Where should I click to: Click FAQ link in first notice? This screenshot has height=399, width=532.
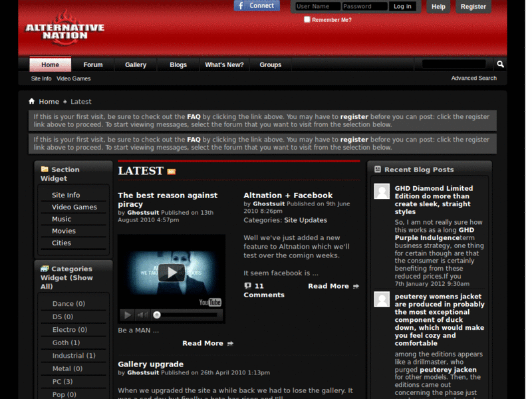194,117
